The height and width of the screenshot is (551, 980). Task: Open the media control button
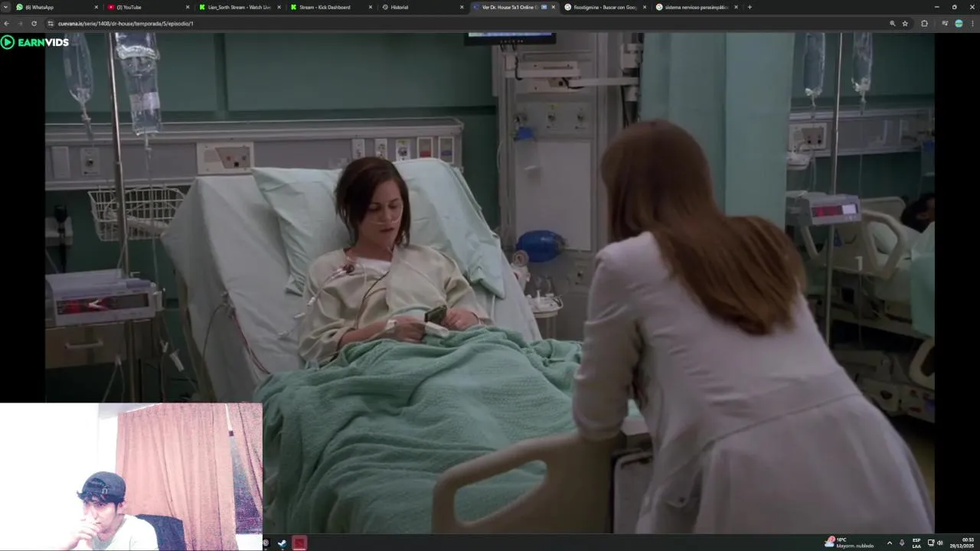click(945, 23)
